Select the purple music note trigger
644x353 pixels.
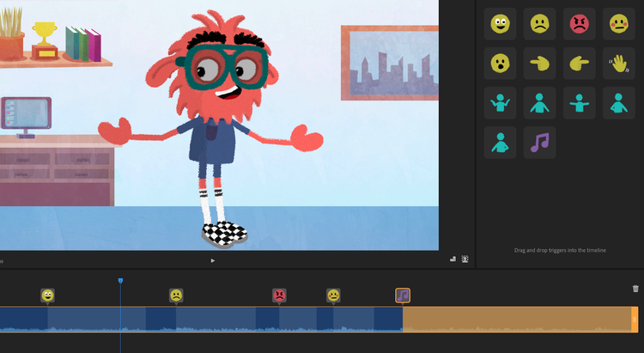pos(540,143)
